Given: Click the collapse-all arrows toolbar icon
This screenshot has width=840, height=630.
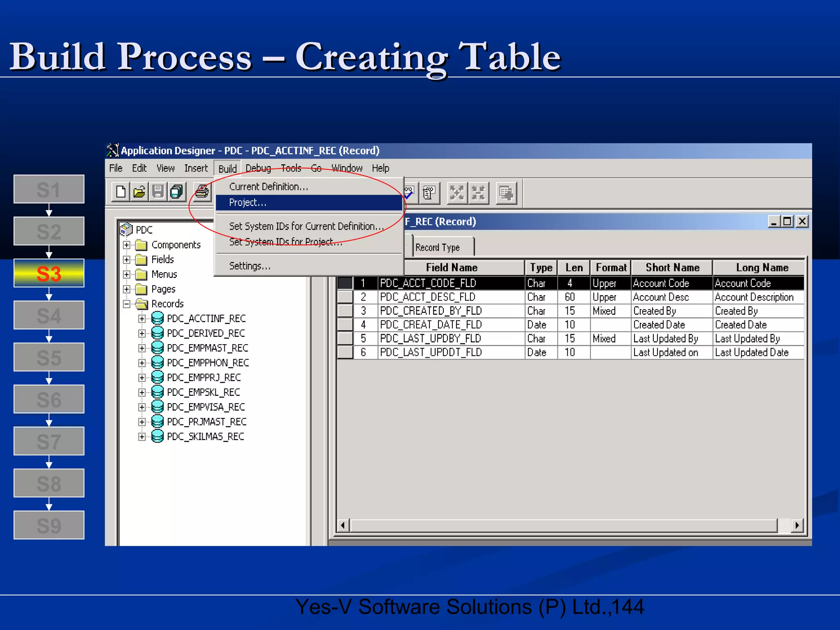Looking at the screenshot, I should [478, 193].
